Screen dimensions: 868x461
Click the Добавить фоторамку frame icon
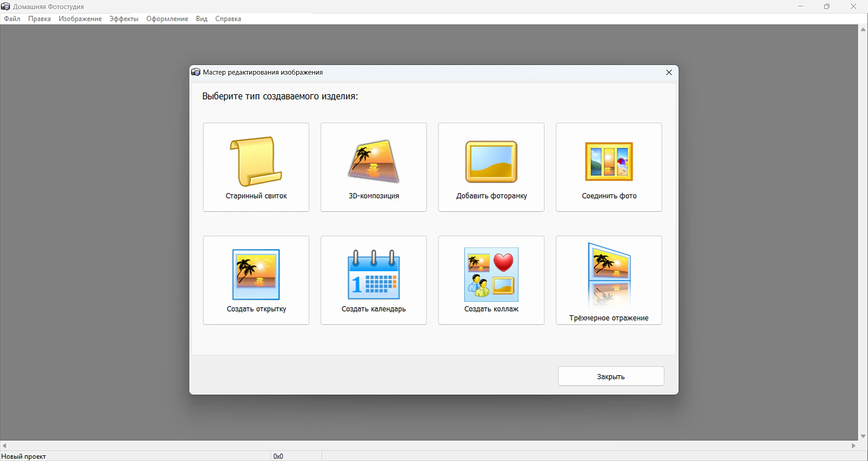[491, 161]
